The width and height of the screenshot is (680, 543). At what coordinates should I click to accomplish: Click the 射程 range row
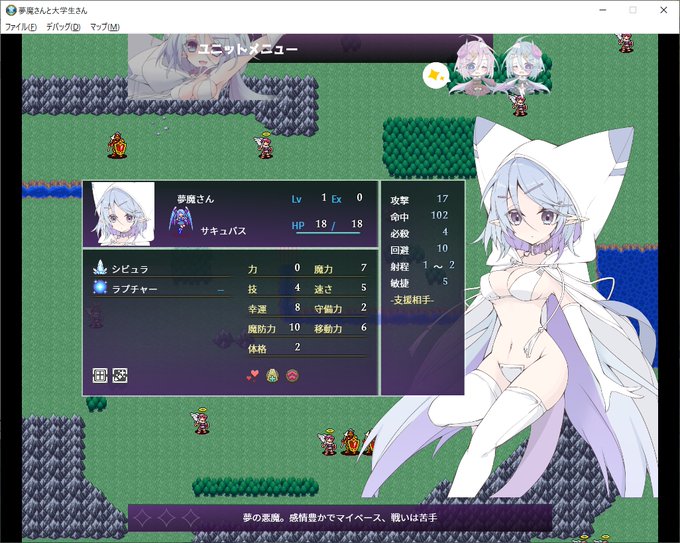tap(422, 266)
